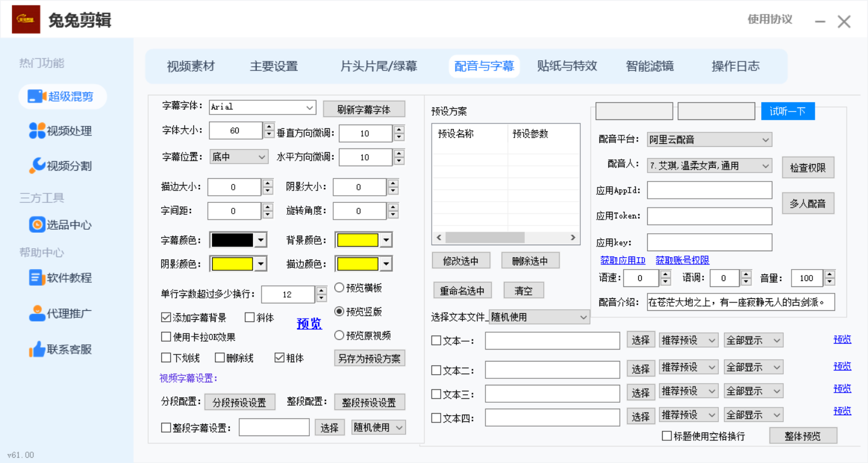Switch to the 视频素材 tab
This screenshot has height=463, width=868.
coord(190,66)
